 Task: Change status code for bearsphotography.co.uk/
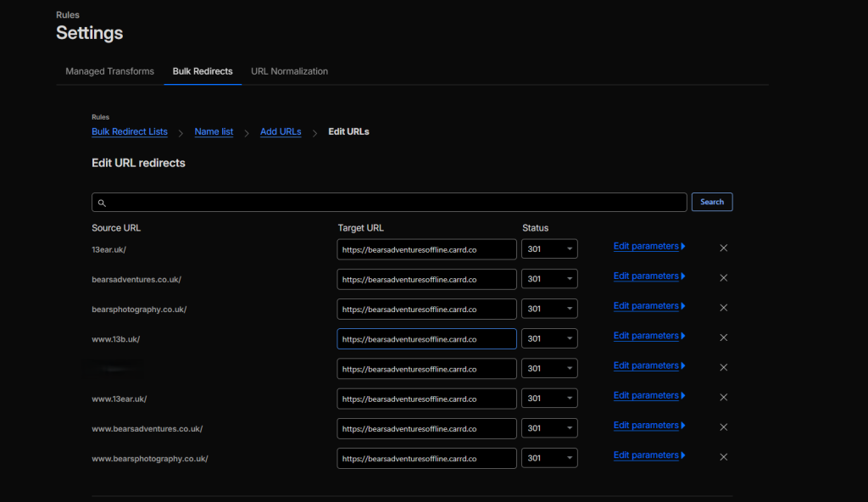pos(549,309)
